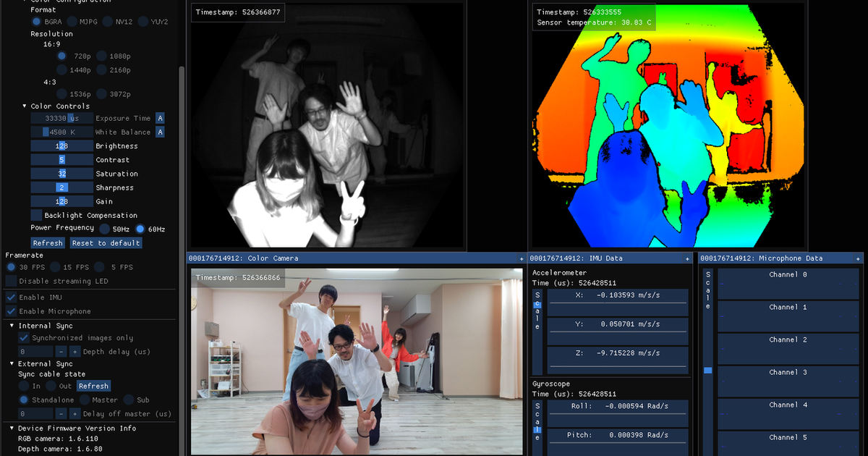Screen dimensions: 868x456
Task: Select the YUY2 color format
Action: pyautogui.click(x=142, y=22)
